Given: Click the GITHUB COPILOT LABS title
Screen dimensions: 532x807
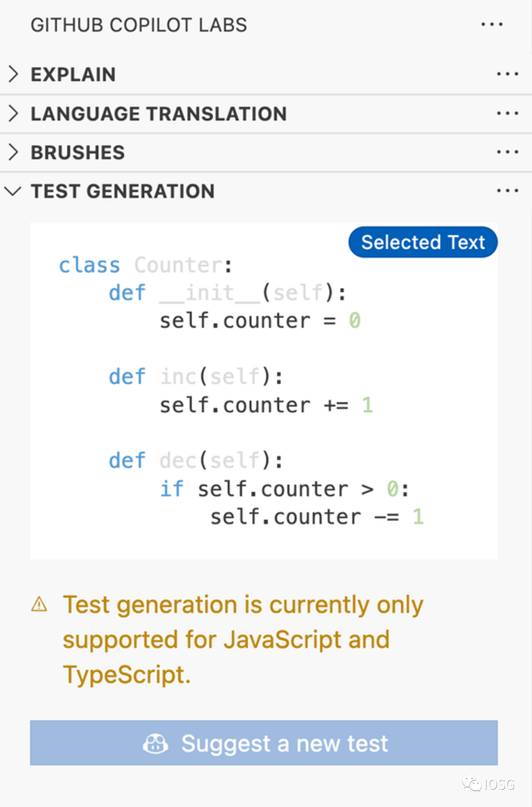Looking at the screenshot, I should click(139, 25).
